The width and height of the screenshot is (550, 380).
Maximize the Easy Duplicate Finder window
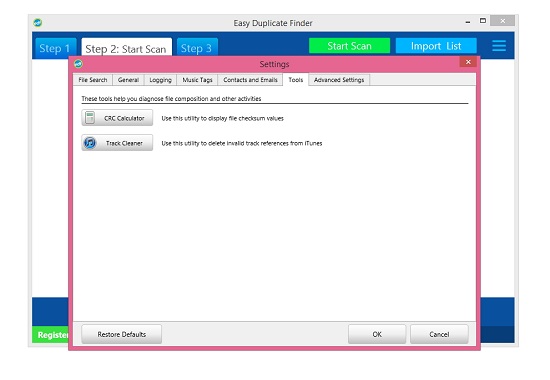pos(483,21)
